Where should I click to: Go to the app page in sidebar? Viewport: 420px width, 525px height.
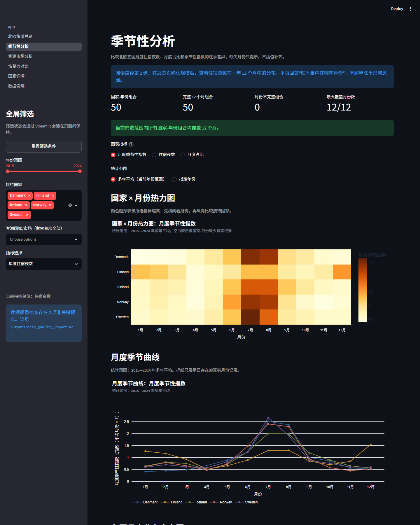click(x=44, y=27)
